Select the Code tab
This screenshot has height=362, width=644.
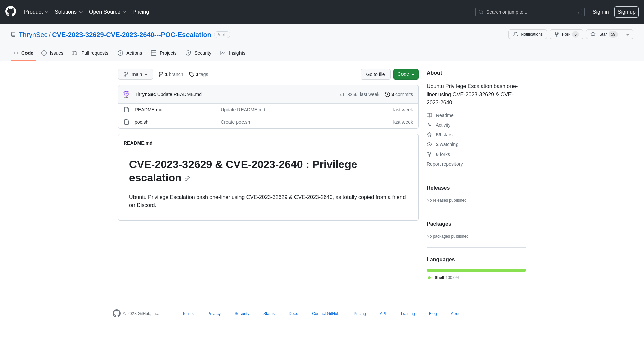pyautogui.click(x=23, y=53)
